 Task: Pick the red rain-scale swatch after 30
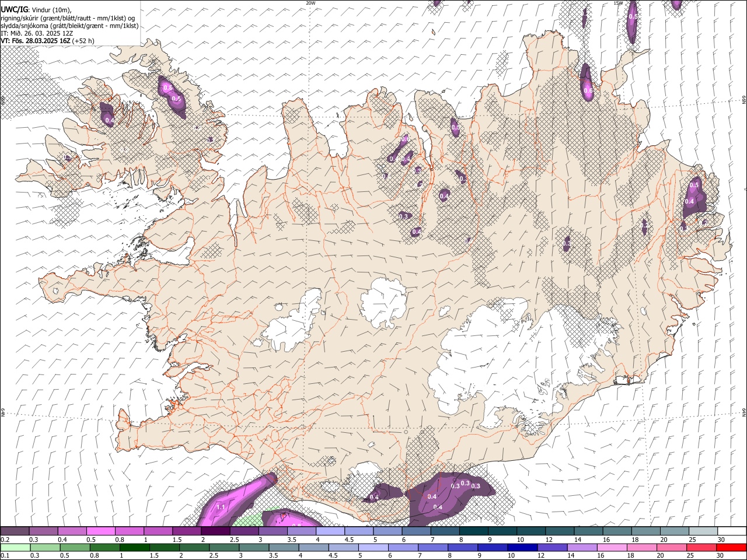732,548
